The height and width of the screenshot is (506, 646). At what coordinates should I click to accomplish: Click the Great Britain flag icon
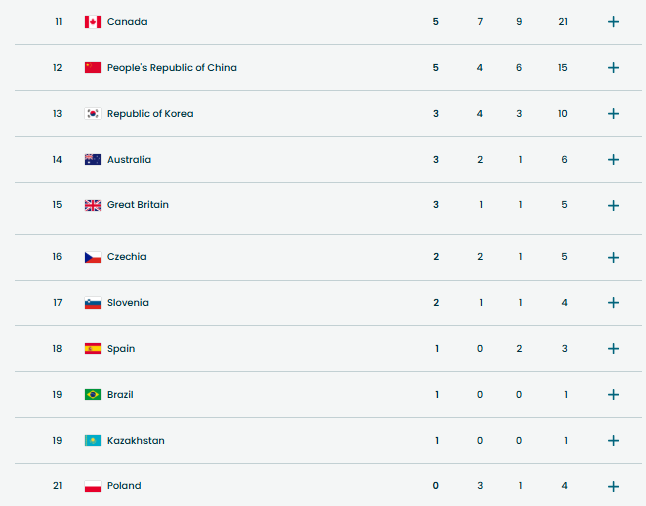click(x=93, y=205)
